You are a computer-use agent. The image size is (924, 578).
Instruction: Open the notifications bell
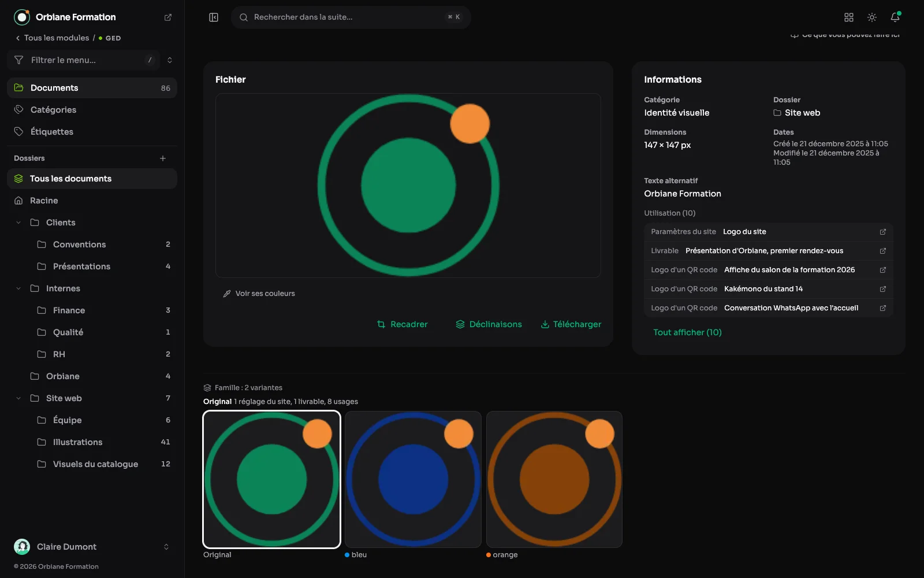coord(895,17)
